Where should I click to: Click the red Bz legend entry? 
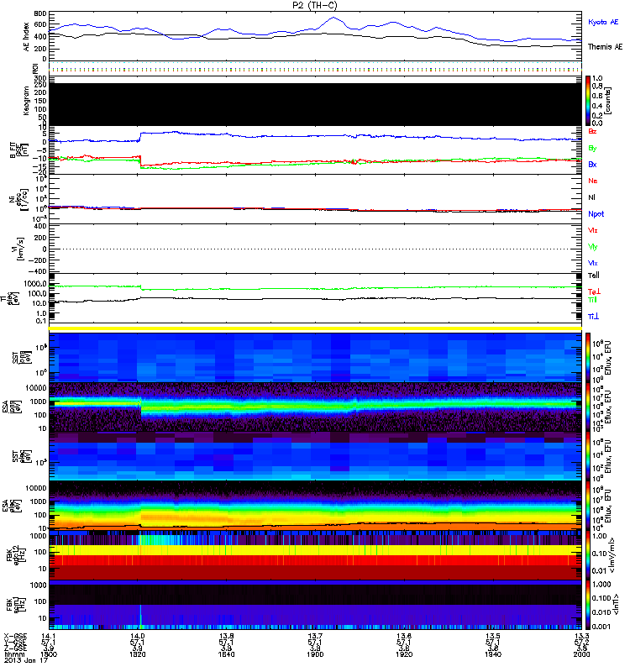(x=593, y=131)
